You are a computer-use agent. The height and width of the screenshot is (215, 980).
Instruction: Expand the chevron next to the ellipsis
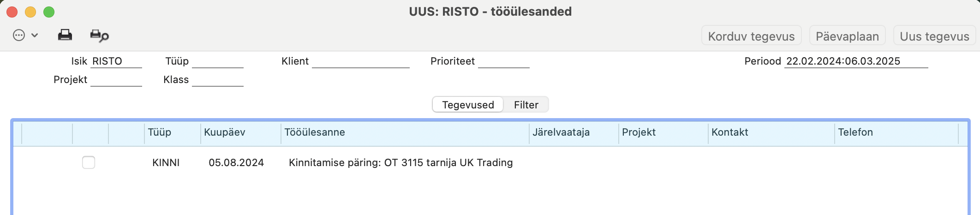pos(35,35)
